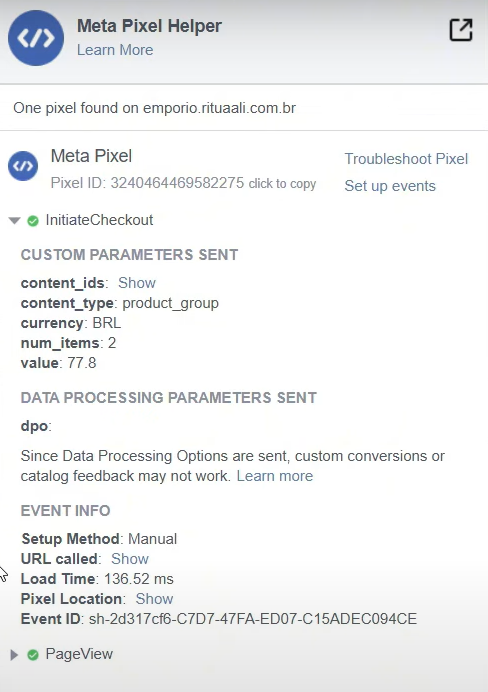Collapse the InitiateCheckout event triangle
This screenshot has width=488, height=692.
[15, 220]
